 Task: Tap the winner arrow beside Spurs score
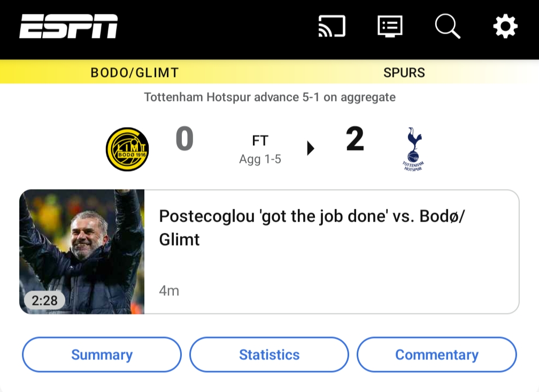click(x=310, y=148)
